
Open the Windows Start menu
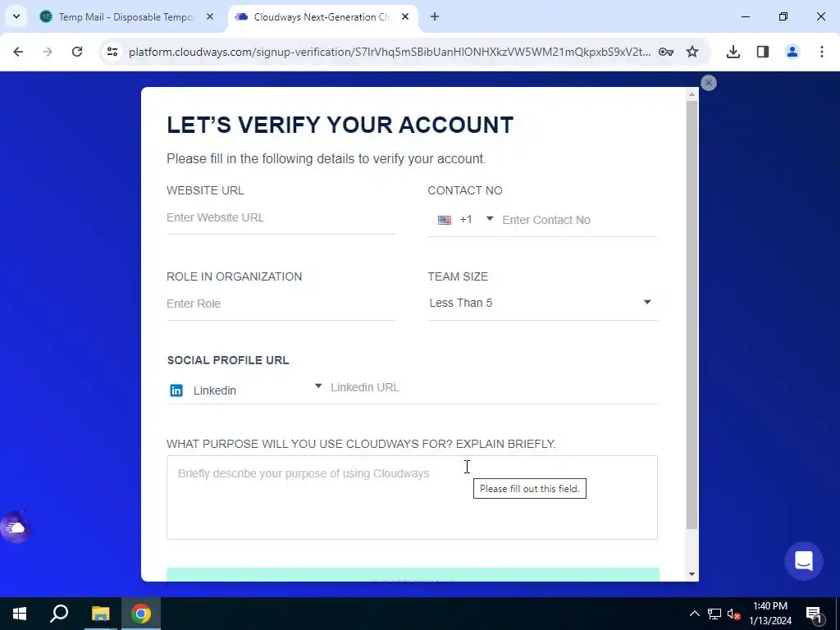(20, 614)
